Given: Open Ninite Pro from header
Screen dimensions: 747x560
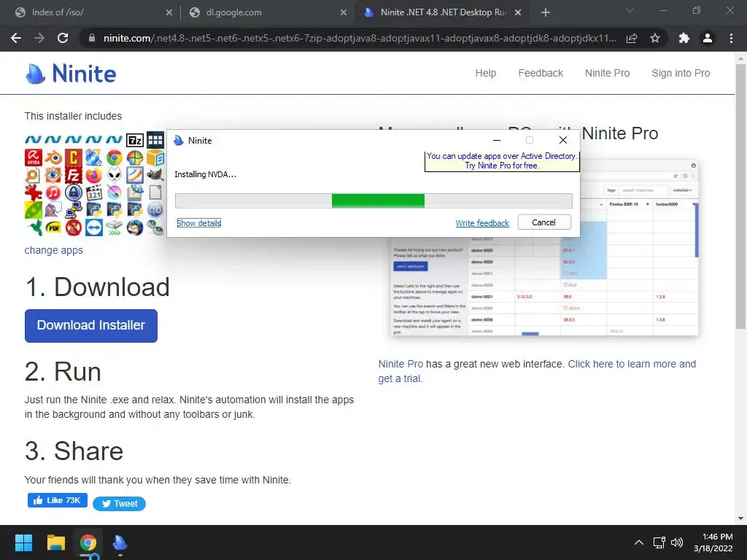Looking at the screenshot, I should pyautogui.click(x=607, y=74).
